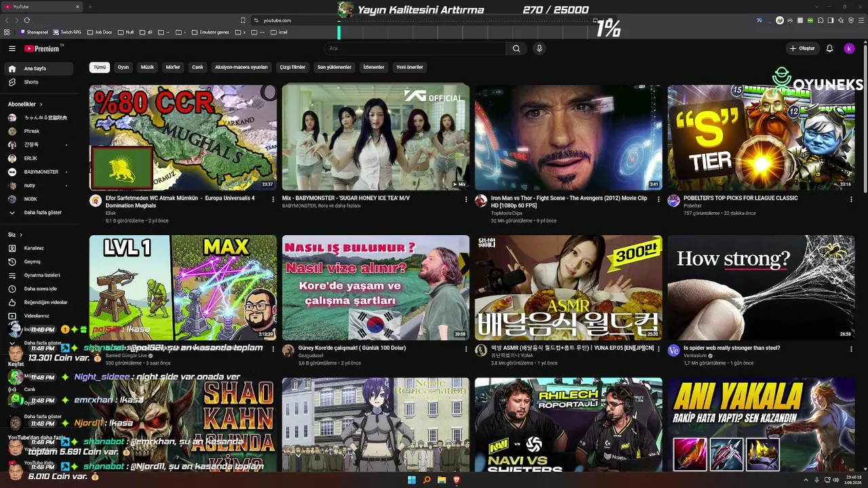Viewport: 868px width, 488px height.
Task: Select the Canlı filter chip
Action: pyautogui.click(x=197, y=67)
